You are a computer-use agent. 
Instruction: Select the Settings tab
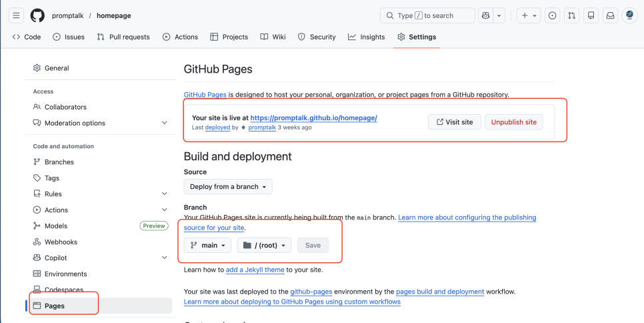(x=417, y=37)
